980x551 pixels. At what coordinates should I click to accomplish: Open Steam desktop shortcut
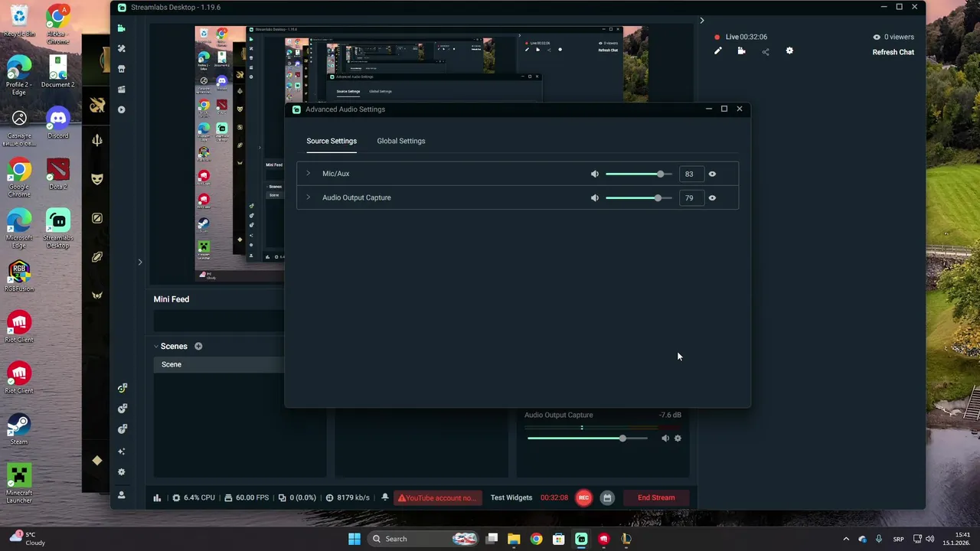point(19,429)
